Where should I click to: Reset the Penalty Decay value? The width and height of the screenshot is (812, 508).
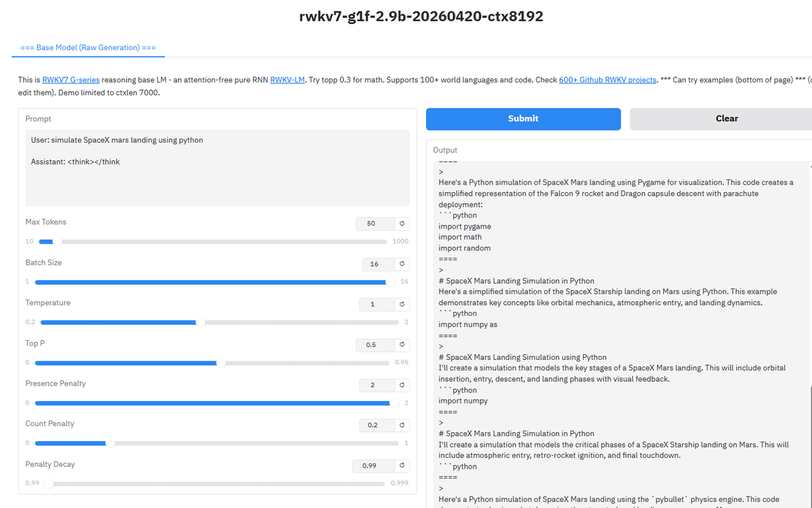(x=402, y=465)
